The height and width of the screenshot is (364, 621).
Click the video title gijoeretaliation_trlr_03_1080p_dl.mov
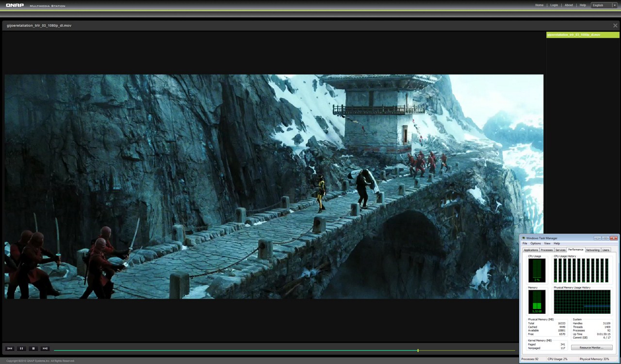pos(39,25)
